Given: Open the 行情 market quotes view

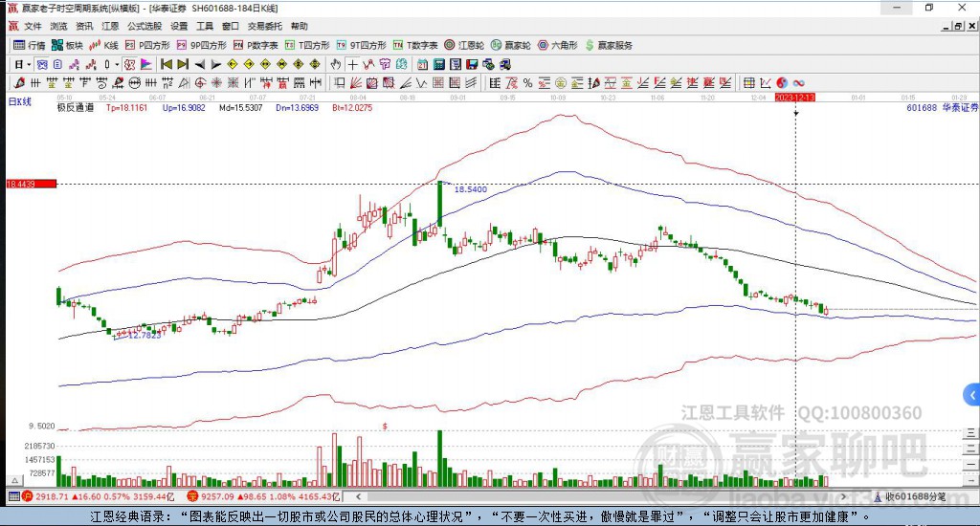Looking at the screenshot, I should pos(30,45).
